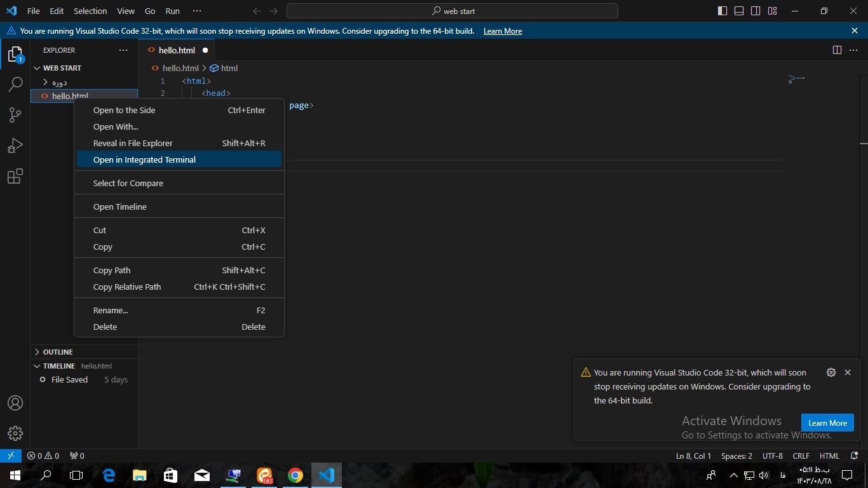
Task: Click the html breadcrumb symbol
Action: pos(224,68)
